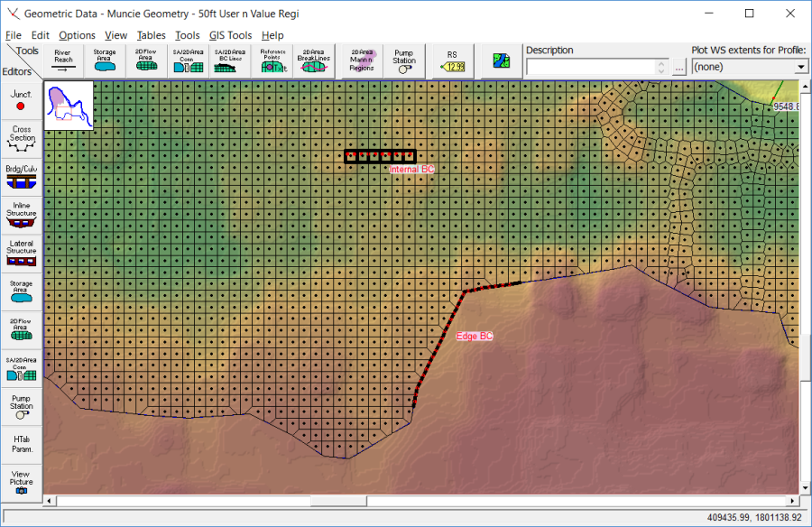812x527 pixels.
Task: Open the GIS Tools menu
Action: pos(230,35)
